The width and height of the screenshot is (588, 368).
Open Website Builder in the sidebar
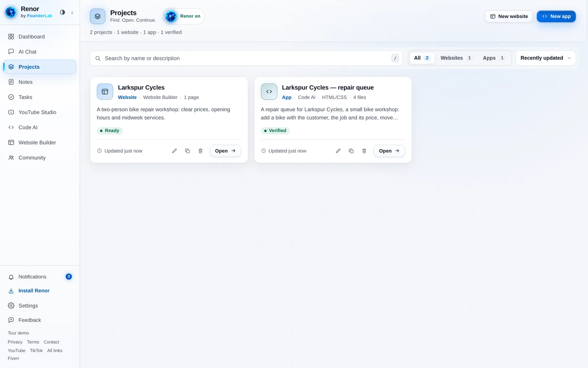(40, 142)
